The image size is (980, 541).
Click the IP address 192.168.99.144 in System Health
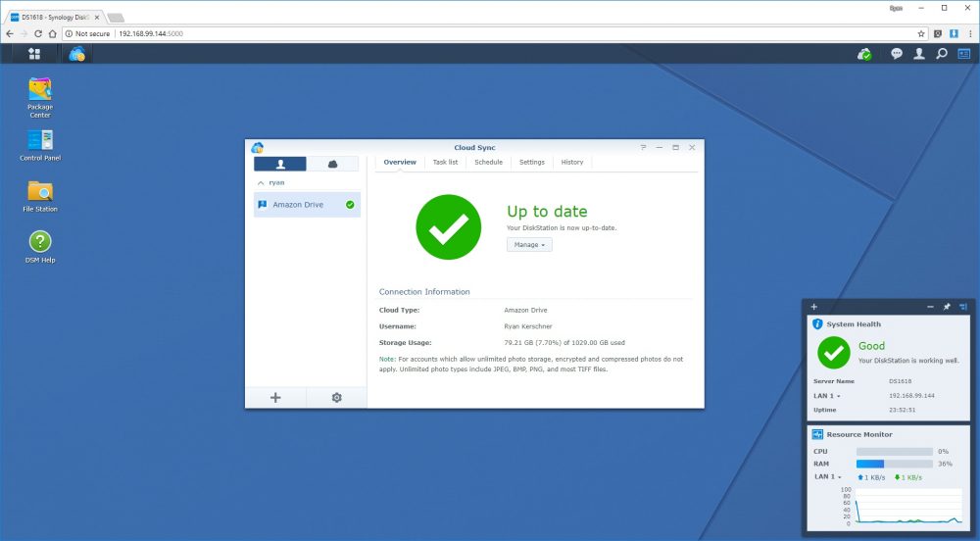point(911,396)
